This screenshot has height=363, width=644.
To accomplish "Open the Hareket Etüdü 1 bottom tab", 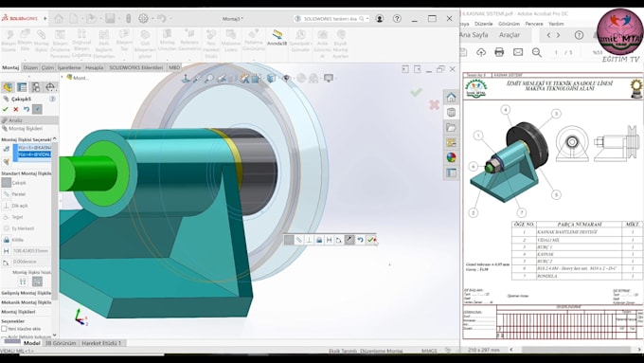I will click(x=101, y=343).
